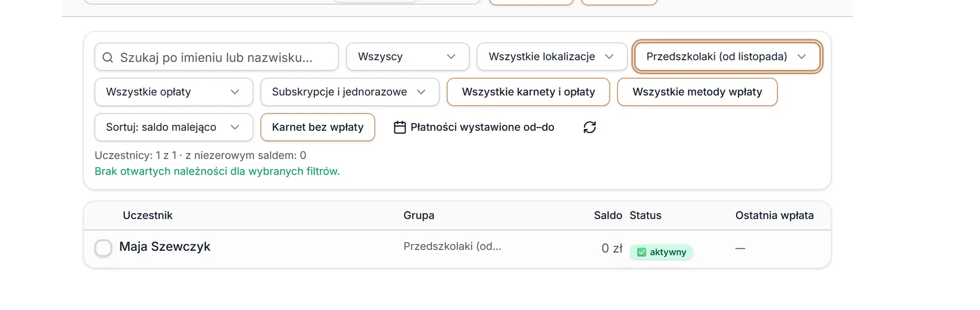Click the Wszystkie karnety i opłaty button
This screenshot has width=980, height=310.
[x=528, y=92]
